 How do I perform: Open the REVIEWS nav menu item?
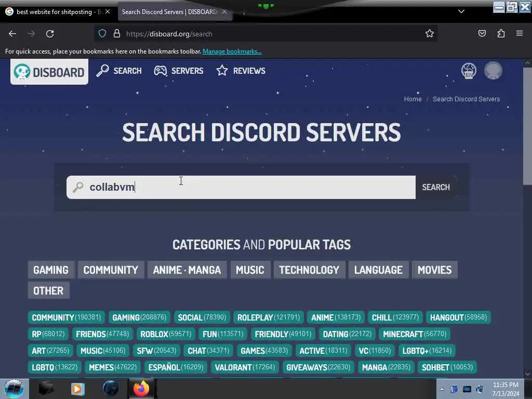pos(241,71)
